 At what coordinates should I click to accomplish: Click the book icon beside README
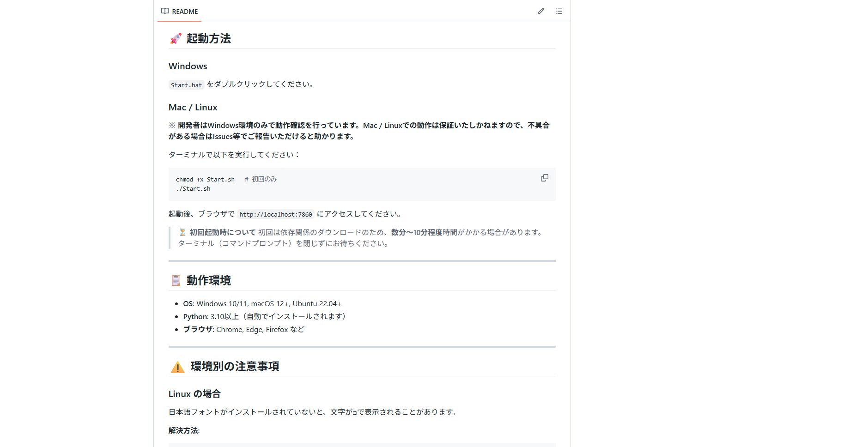point(164,11)
